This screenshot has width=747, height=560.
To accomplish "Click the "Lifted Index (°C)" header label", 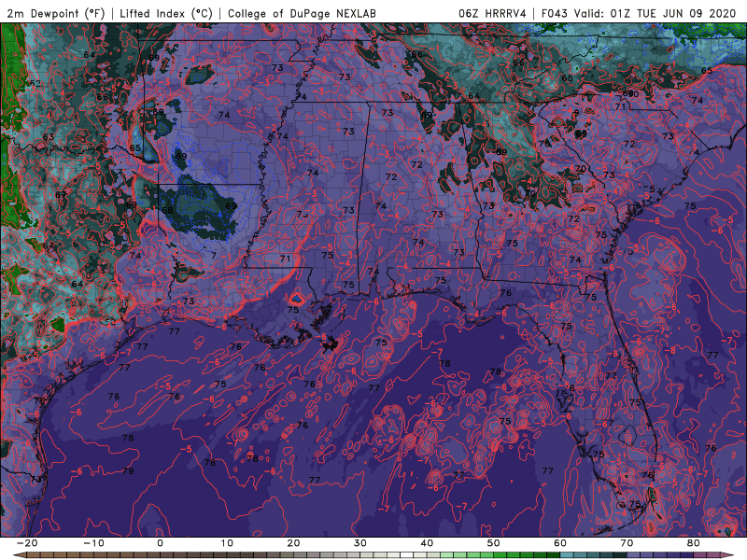I will (x=166, y=14).
